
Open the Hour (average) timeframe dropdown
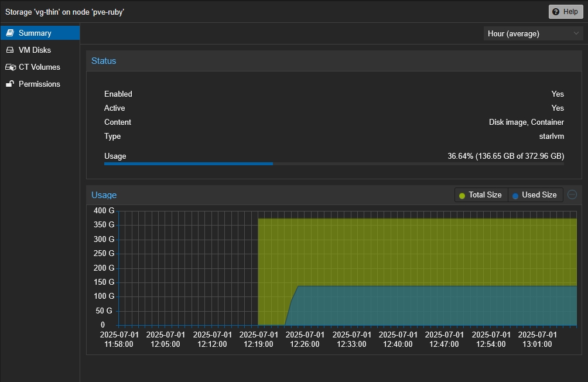pos(534,34)
